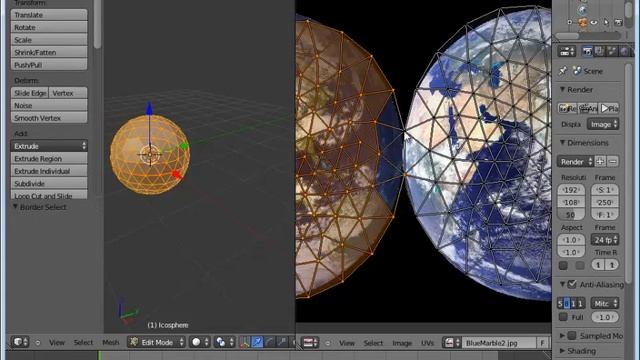Open UV editor View menu
This screenshot has width=640, height=360.
(347, 343)
